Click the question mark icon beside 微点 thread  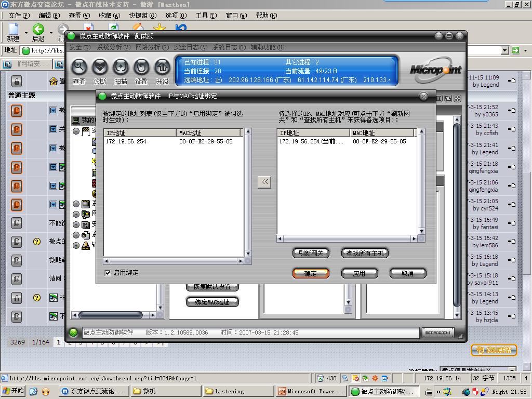tap(37, 242)
